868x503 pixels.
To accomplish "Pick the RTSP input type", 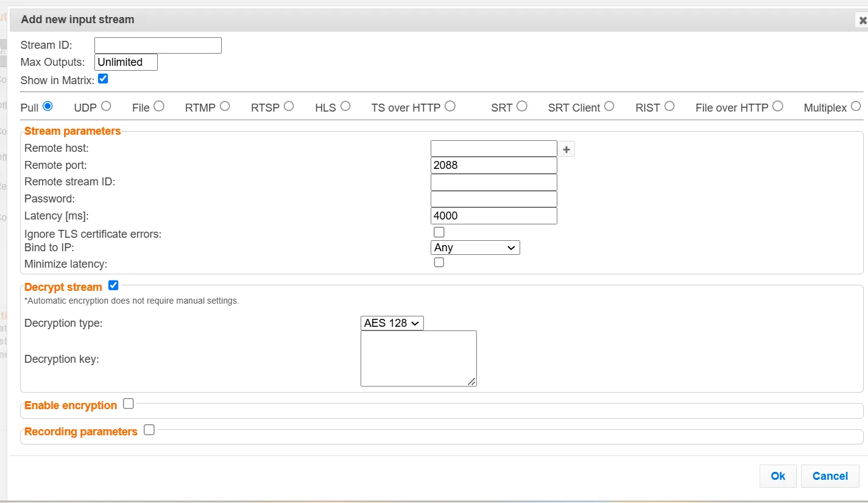I will [289, 106].
